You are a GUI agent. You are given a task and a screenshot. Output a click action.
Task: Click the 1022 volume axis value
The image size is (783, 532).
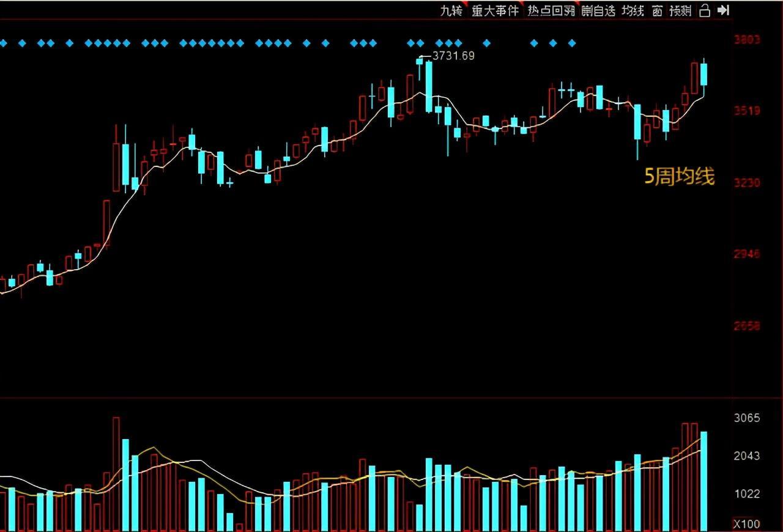tap(747, 494)
